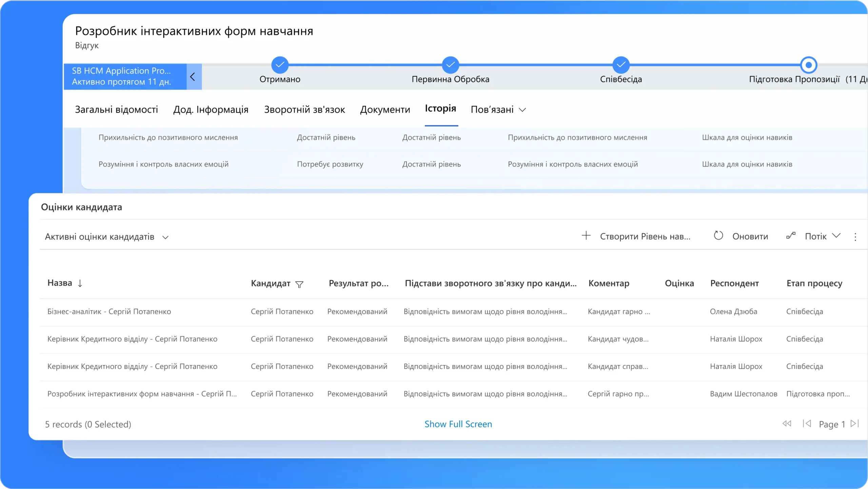Sort by Назва column arrow
The height and width of the screenshot is (489, 868).
pyautogui.click(x=80, y=283)
